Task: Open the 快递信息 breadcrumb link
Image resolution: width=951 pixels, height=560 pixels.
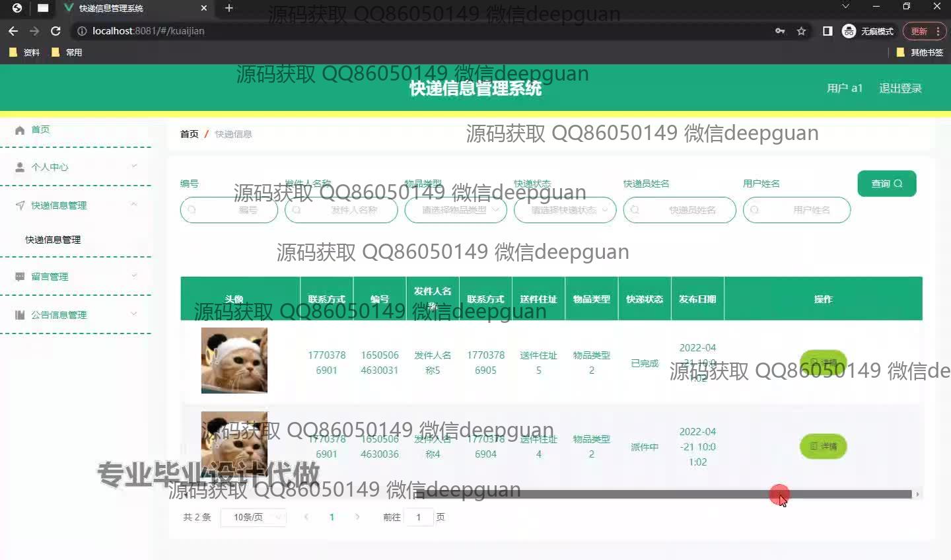Action: [x=232, y=133]
